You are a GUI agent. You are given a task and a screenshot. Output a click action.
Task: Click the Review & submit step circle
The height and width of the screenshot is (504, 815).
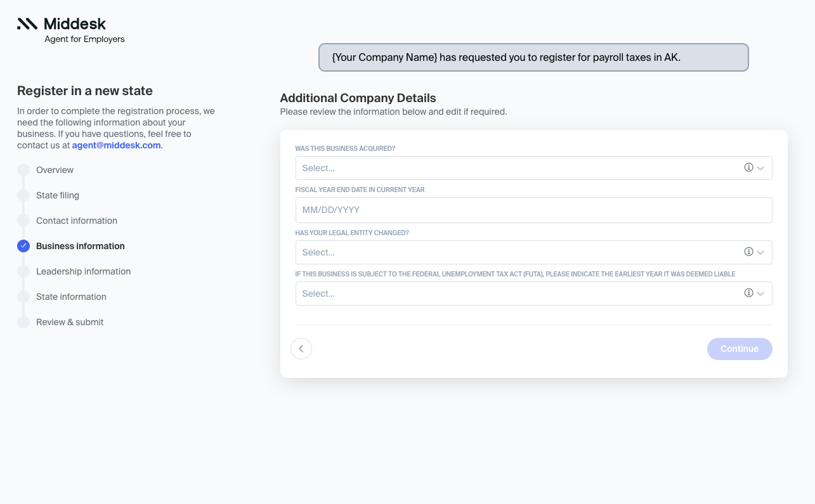click(23, 322)
